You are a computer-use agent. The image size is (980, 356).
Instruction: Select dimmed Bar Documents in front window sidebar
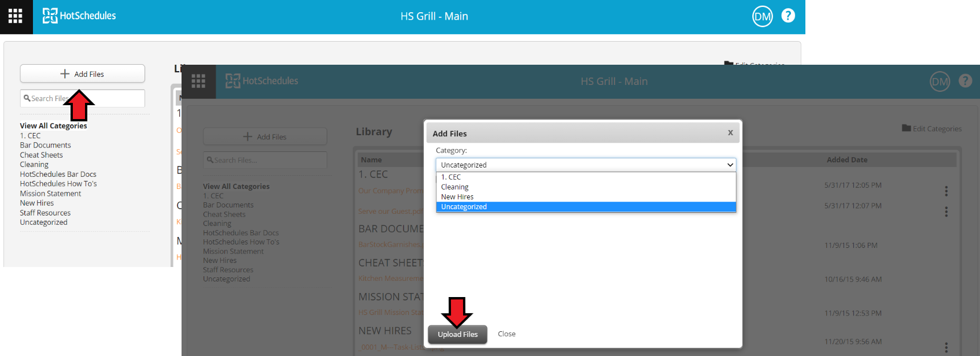228,205
